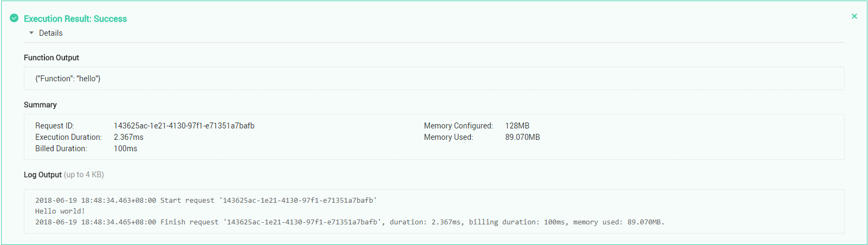This screenshot has height=245, width=868.
Task: Click the Function Output heading
Action: 51,57
